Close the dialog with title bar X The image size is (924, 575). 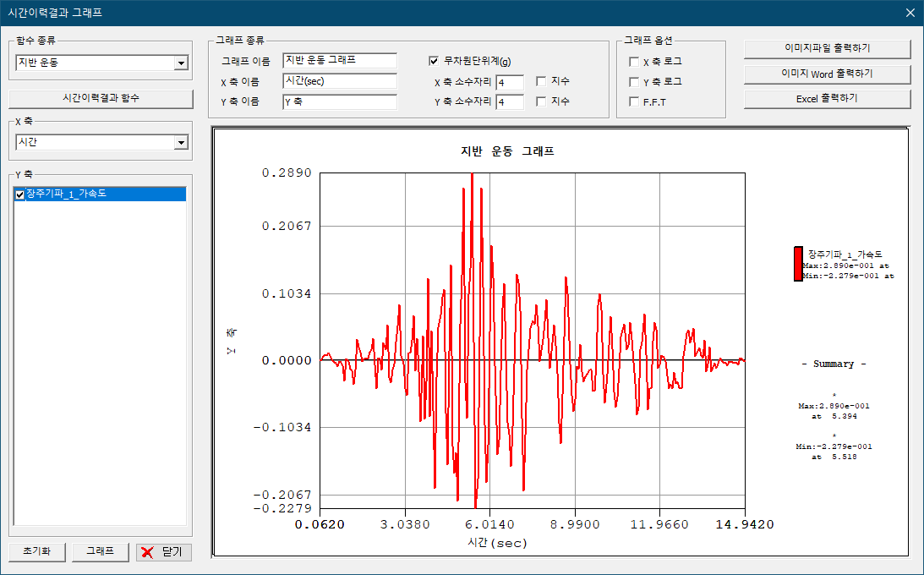point(910,13)
